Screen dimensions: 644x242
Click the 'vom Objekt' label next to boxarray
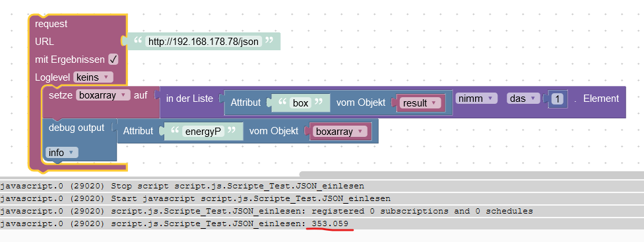pos(274,132)
